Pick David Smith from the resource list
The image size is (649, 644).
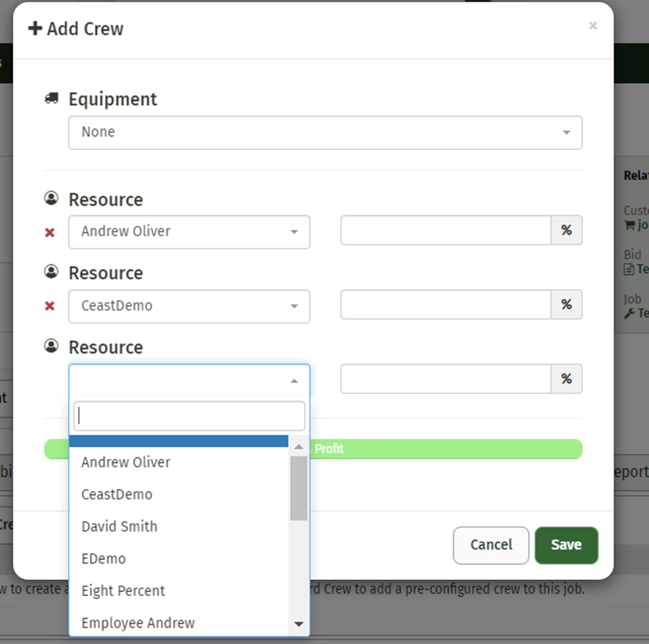pyautogui.click(x=119, y=526)
